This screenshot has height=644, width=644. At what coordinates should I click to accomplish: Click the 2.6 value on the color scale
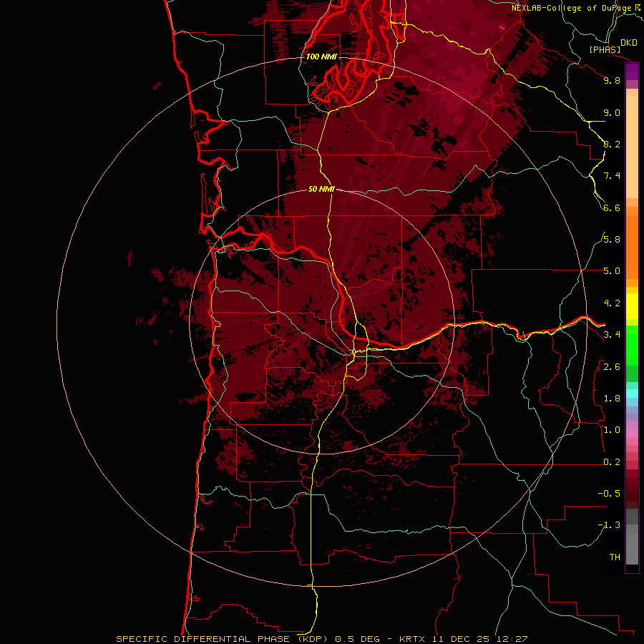612,367
